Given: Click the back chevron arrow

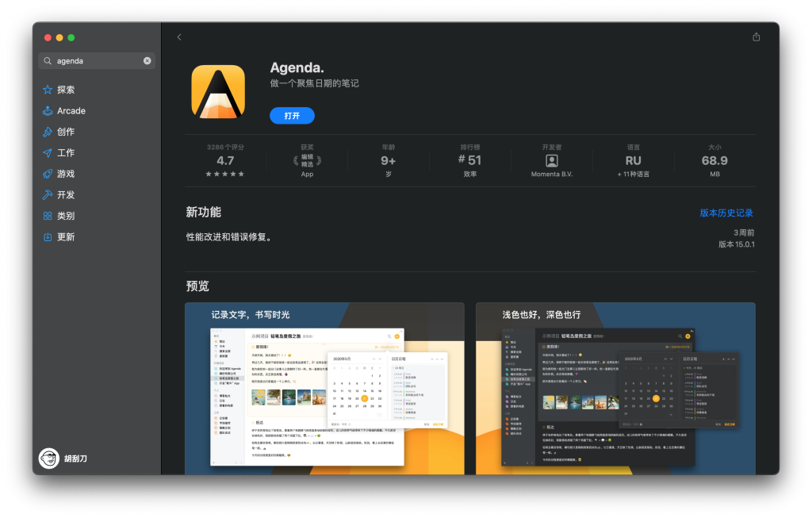Looking at the screenshot, I should click(179, 37).
